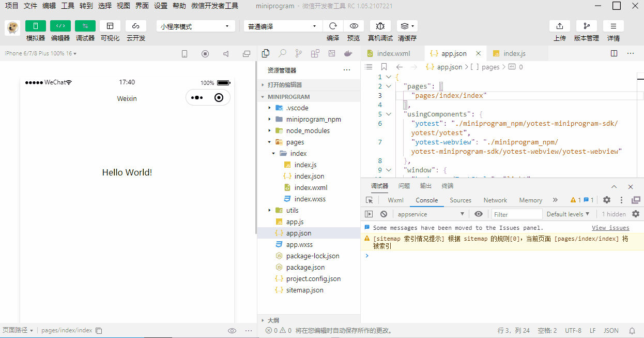The image size is (644, 338).
Task: Toggle the simulator mute sound icon
Action: pos(226,54)
